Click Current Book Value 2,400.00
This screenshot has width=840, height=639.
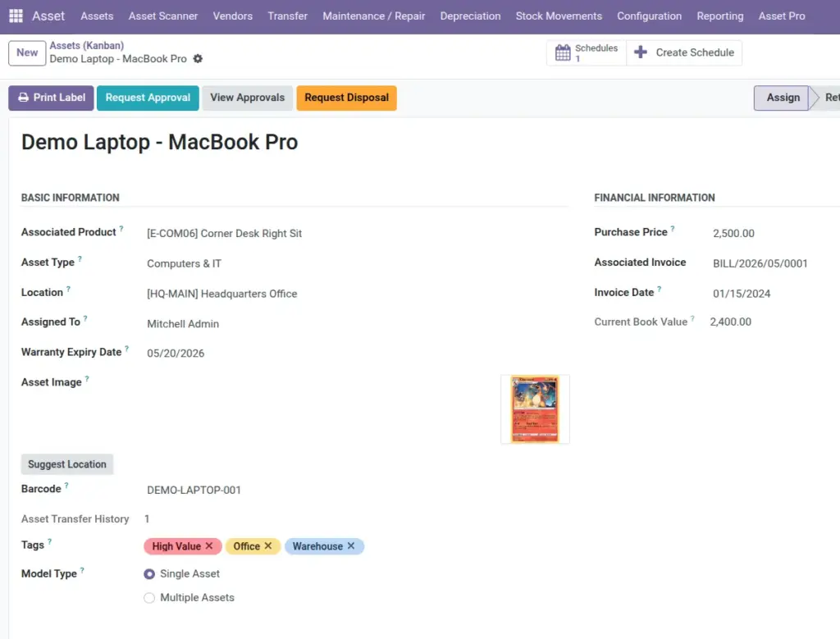click(731, 322)
